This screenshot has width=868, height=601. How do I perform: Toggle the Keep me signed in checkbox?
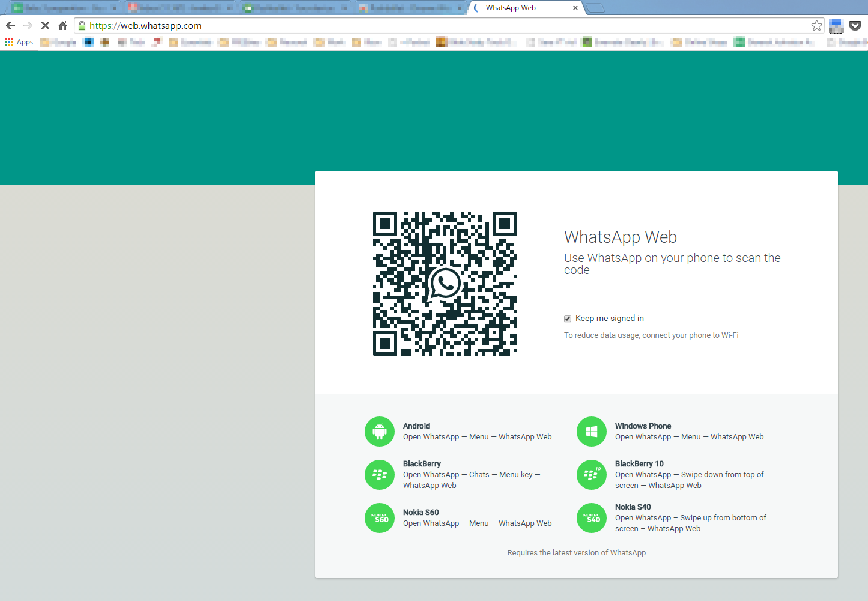[x=568, y=319]
